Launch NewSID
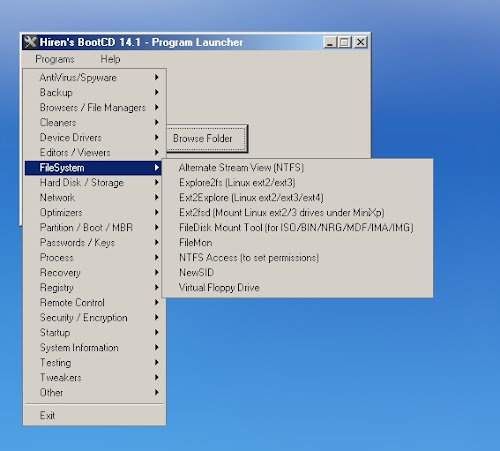500x451 pixels. (297, 272)
